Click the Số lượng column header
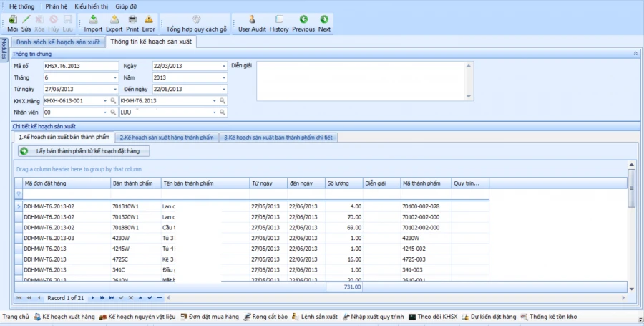The height and width of the screenshot is (326, 644). coord(343,183)
